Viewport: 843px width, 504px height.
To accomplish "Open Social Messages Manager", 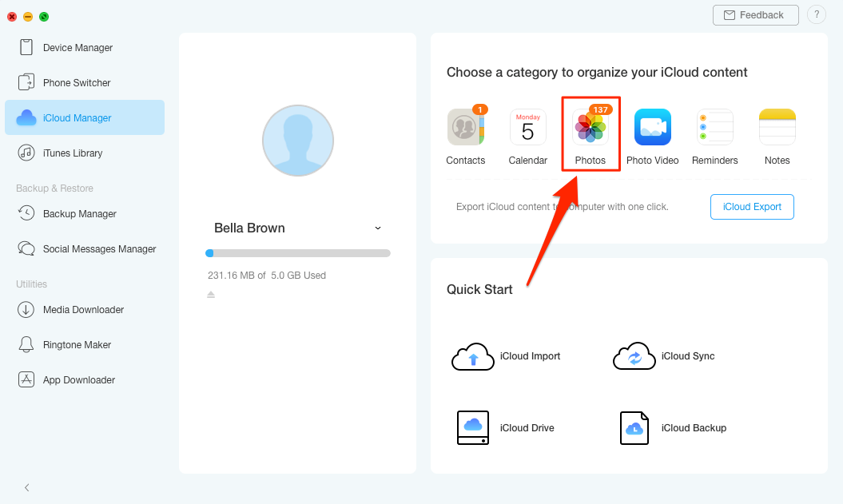I will pyautogui.click(x=85, y=248).
